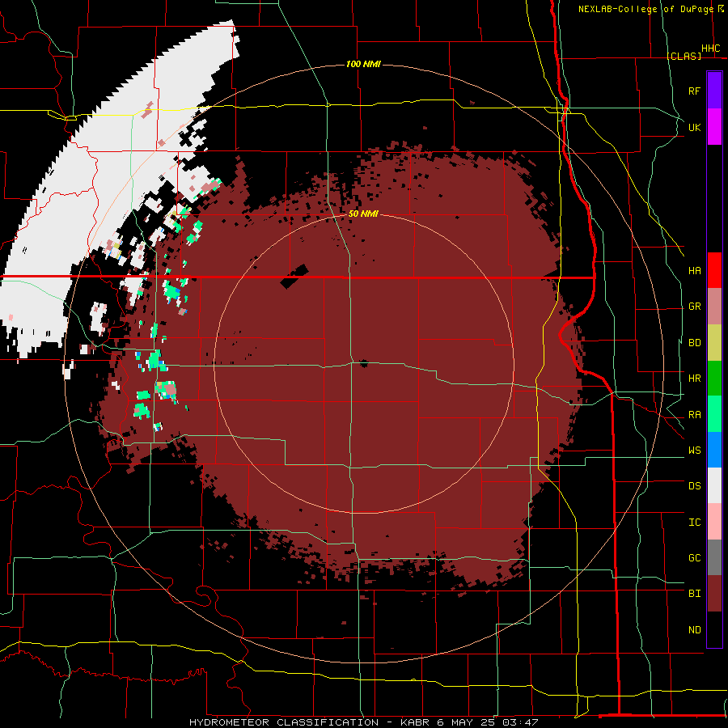Click the HA red legend swatch
Screen dimensions: 728x728
(x=714, y=270)
